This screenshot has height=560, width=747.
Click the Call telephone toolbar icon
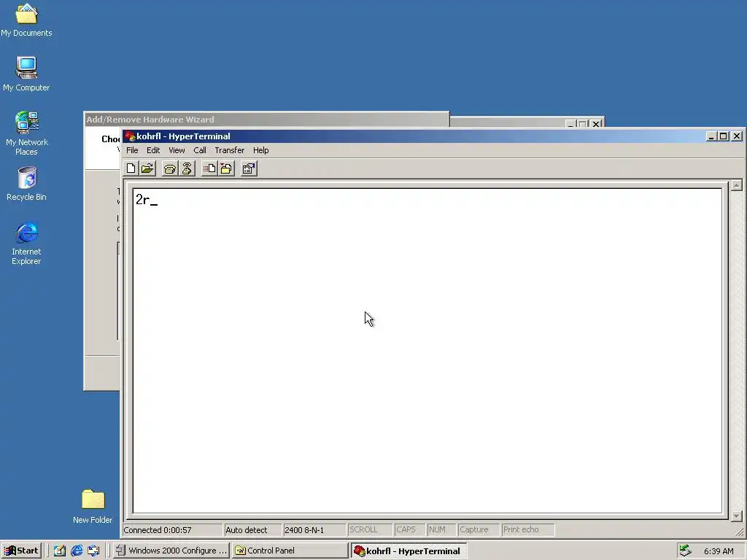coord(169,168)
